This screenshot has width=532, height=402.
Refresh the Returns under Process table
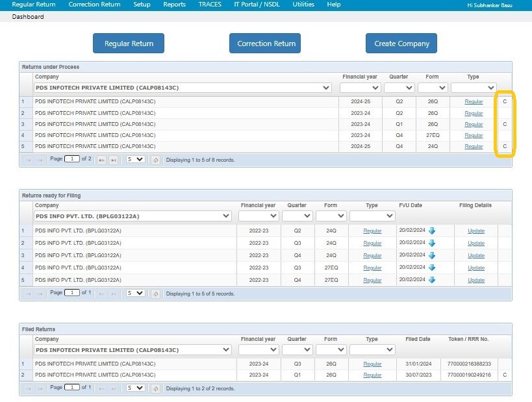click(155, 159)
